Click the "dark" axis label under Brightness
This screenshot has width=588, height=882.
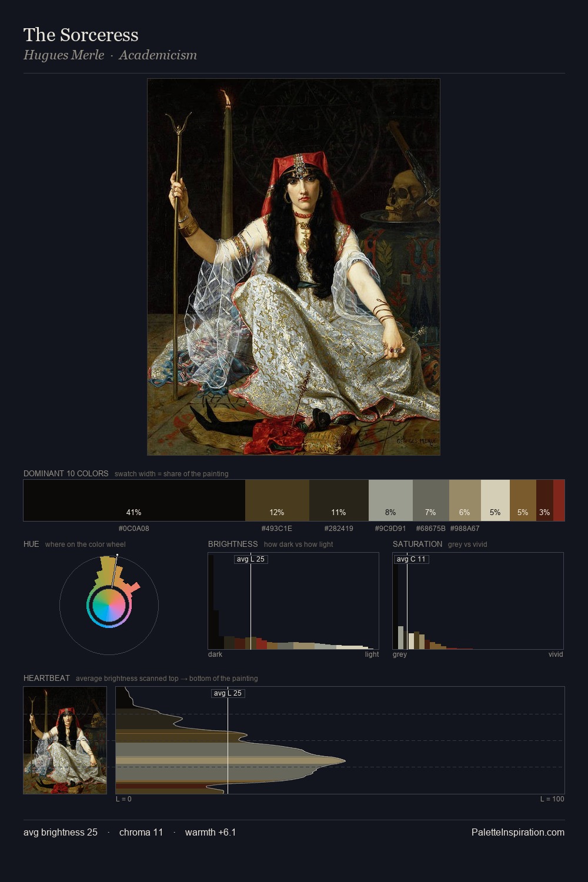pos(215,654)
